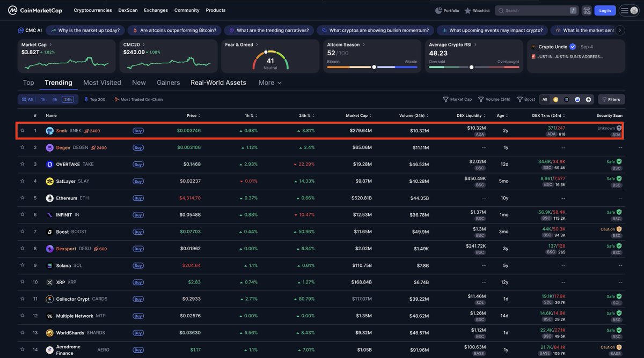Select the Top 200 filter
The height and width of the screenshot is (358, 644).
tap(94, 99)
